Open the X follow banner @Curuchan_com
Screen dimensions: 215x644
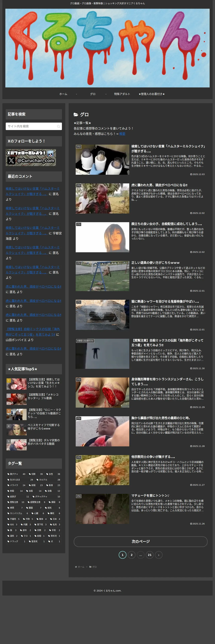(x=31, y=157)
